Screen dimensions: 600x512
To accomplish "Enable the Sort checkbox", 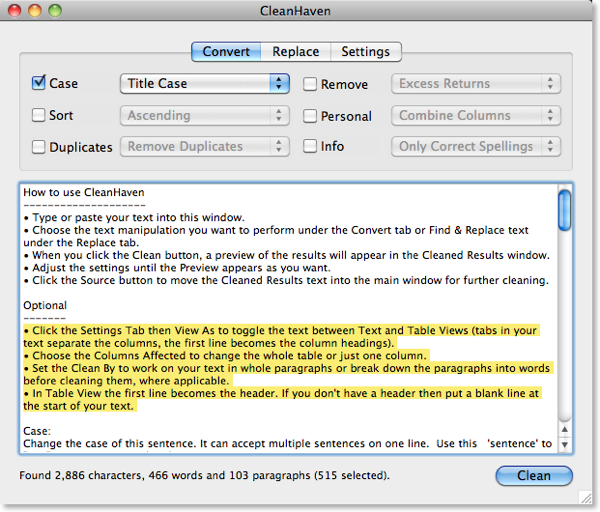I will [39, 115].
